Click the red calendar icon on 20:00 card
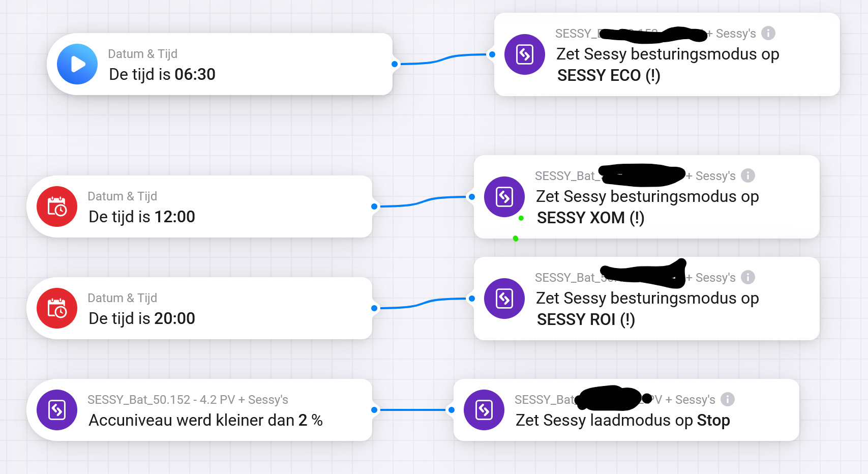 coord(57,308)
